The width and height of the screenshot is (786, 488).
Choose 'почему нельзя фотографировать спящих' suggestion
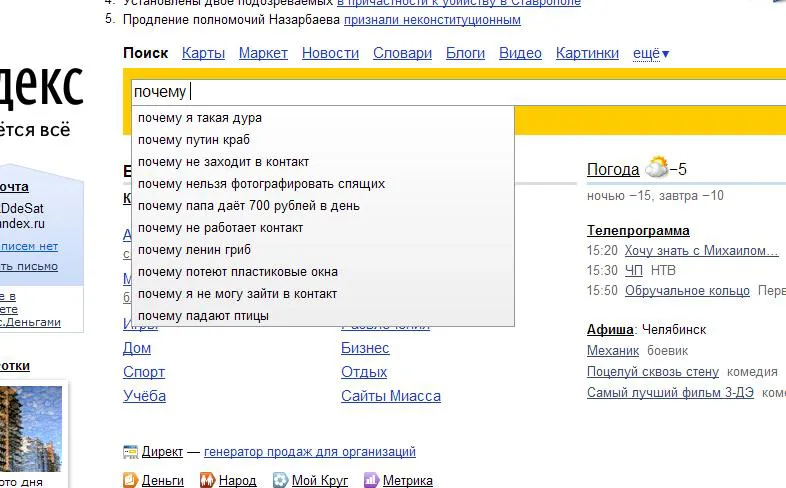[323, 184]
